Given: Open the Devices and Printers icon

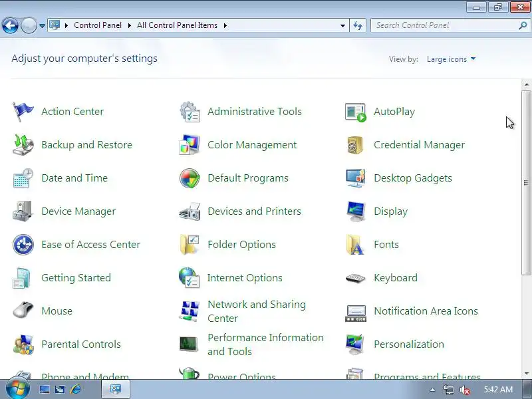Looking at the screenshot, I should [x=190, y=211].
